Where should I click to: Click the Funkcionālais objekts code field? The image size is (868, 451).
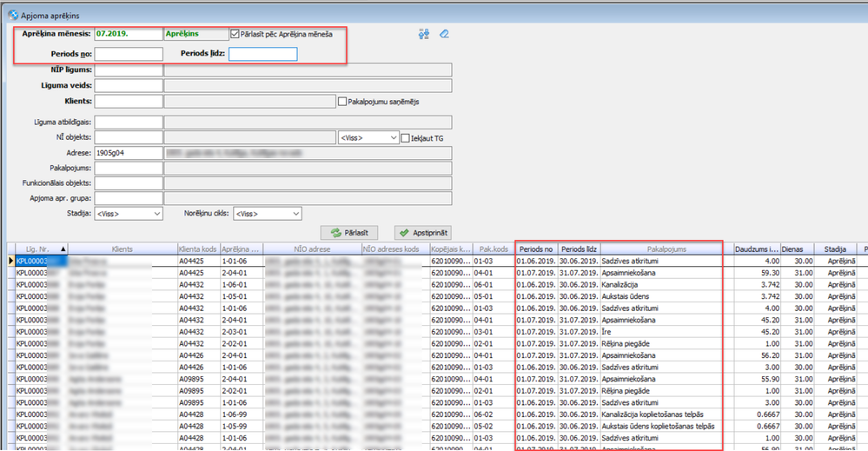point(129,183)
